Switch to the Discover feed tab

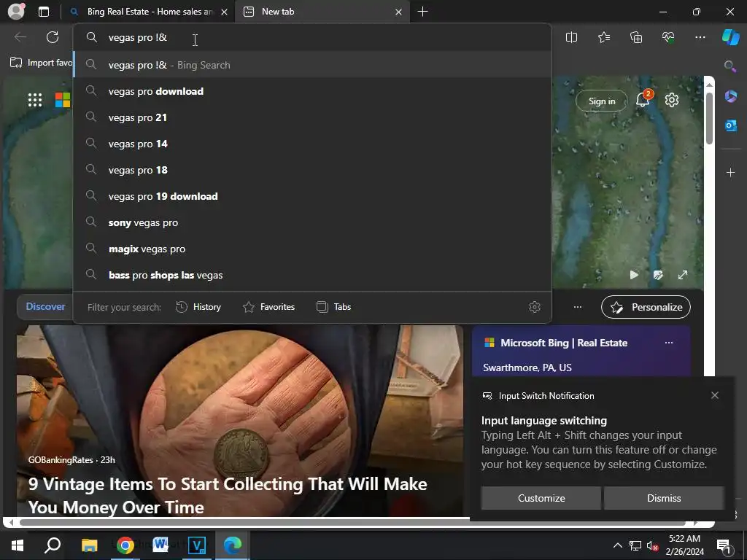(x=45, y=307)
